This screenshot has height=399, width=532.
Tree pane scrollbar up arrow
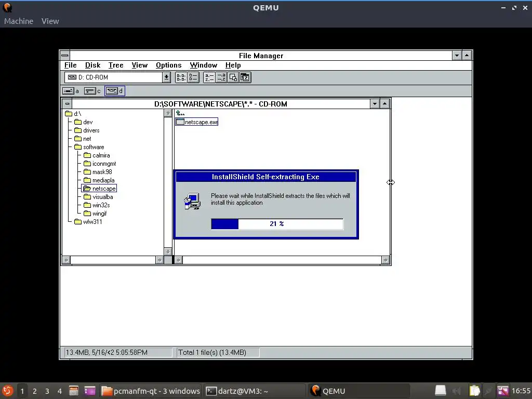point(168,113)
